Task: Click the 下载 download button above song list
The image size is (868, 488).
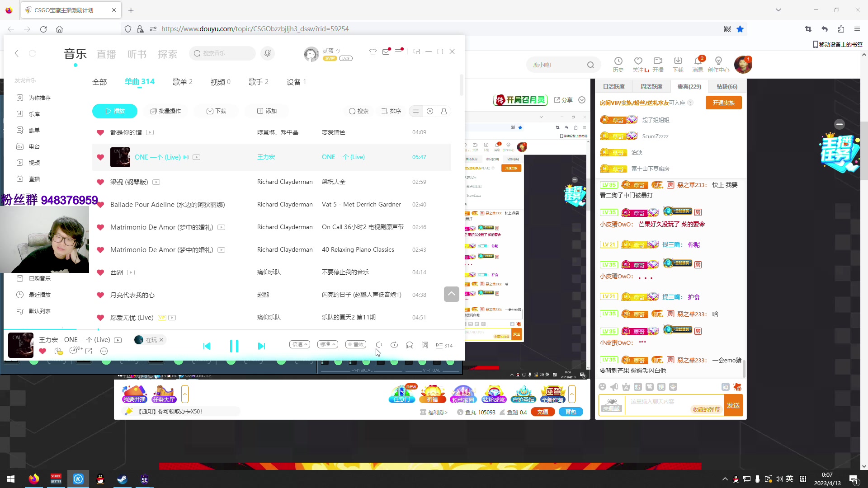Action: [216, 111]
